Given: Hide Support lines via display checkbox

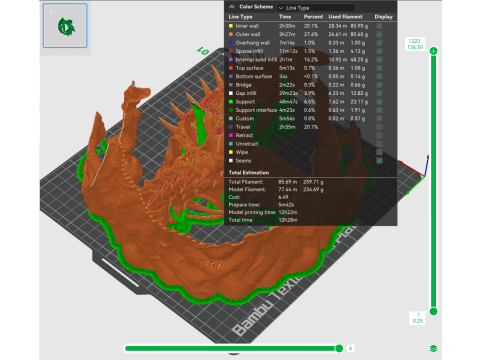Looking at the screenshot, I should click(x=379, y=102).
